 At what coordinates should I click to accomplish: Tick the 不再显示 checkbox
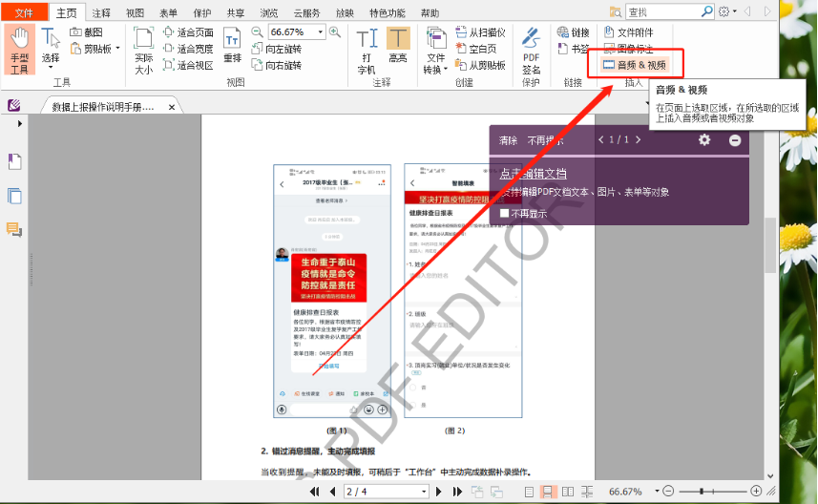tap(504, 213)
